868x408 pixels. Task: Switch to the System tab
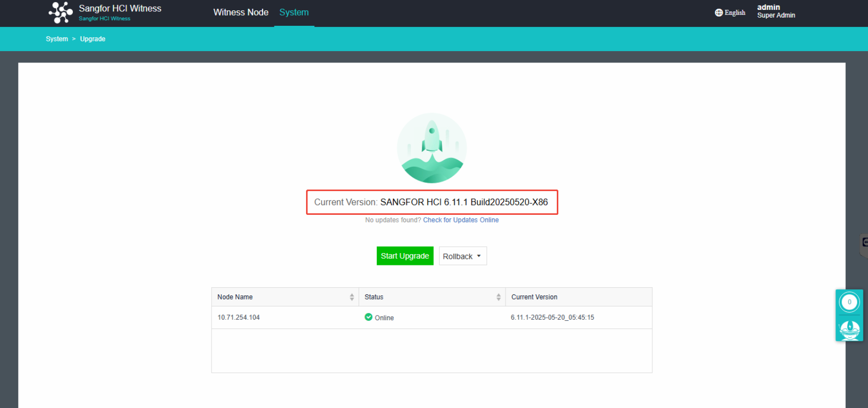[294, 12]
